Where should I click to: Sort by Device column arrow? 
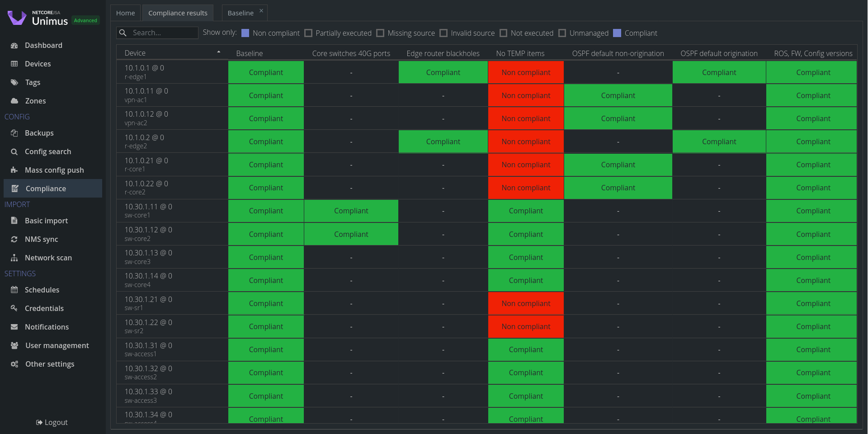click(x=219, y=52)
